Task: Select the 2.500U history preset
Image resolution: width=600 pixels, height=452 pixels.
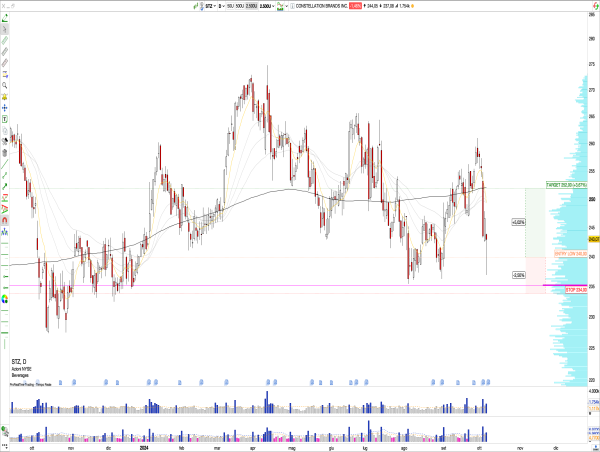Action: tap(251, 6)
